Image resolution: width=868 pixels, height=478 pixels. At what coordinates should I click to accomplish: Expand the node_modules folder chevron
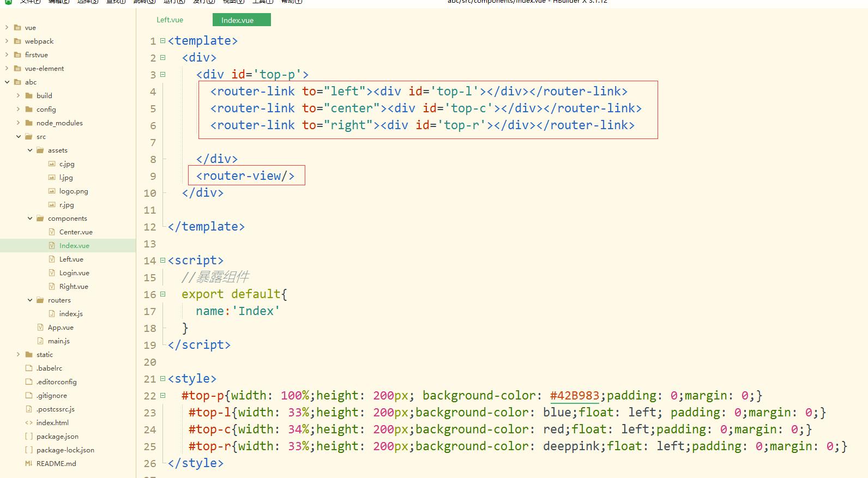tap(18, 123)
